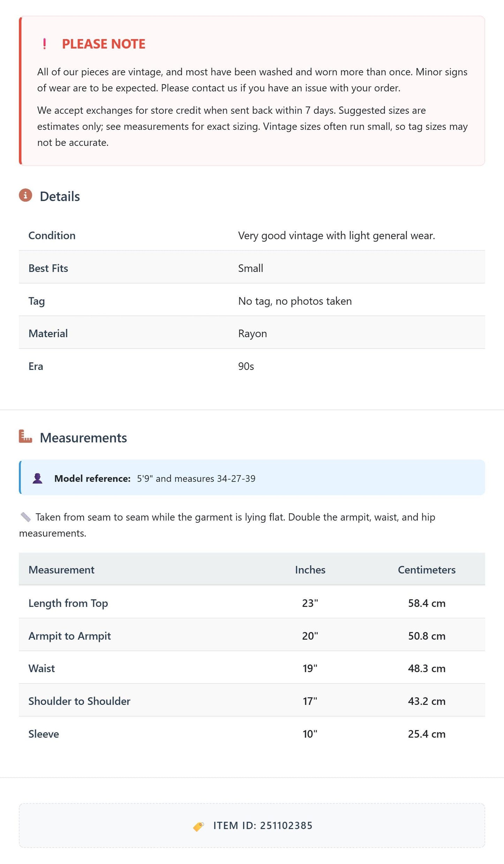The image size is (504, 864).
Task: Click the 90s era value
Action: pos(246,366)
